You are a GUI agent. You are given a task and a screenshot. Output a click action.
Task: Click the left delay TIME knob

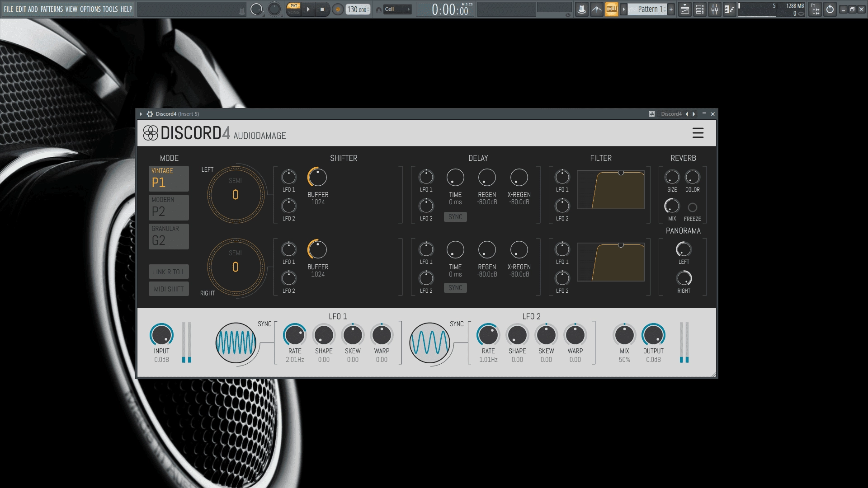coord(455,177)
